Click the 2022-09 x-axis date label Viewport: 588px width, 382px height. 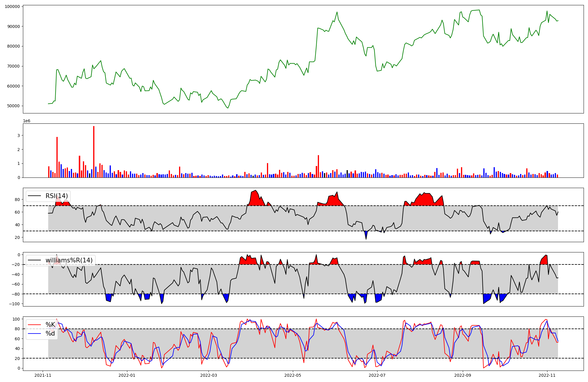(x=463, y=375)
